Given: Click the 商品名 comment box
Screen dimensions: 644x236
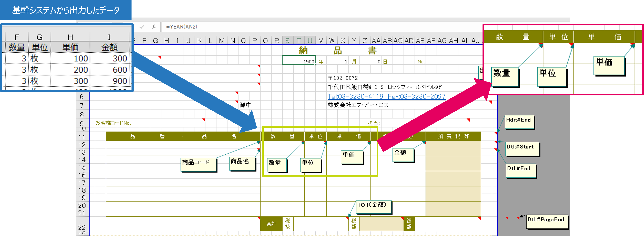Looking at the screenshot, I should click(242, 163).
